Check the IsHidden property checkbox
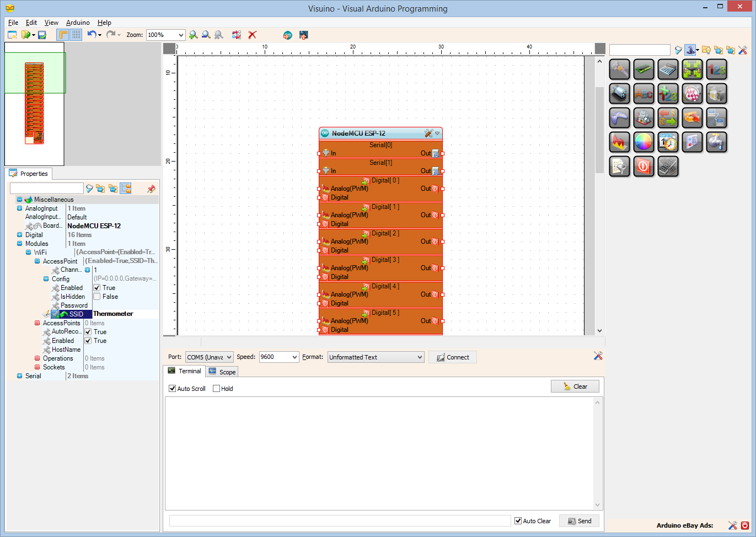The image size is (756, 537). [97, 297]
